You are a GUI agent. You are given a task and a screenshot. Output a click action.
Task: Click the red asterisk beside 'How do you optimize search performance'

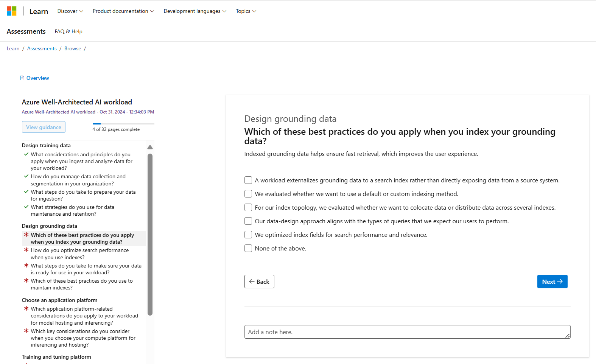(x=26, y=250)
